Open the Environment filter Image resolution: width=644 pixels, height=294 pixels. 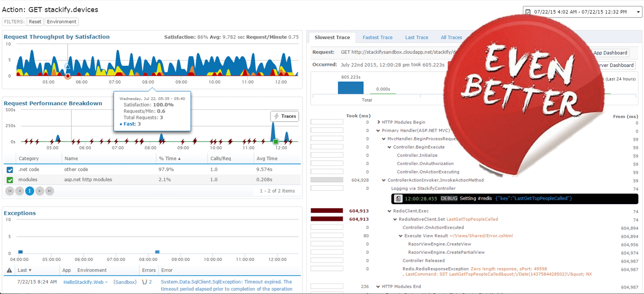point(61,22)
